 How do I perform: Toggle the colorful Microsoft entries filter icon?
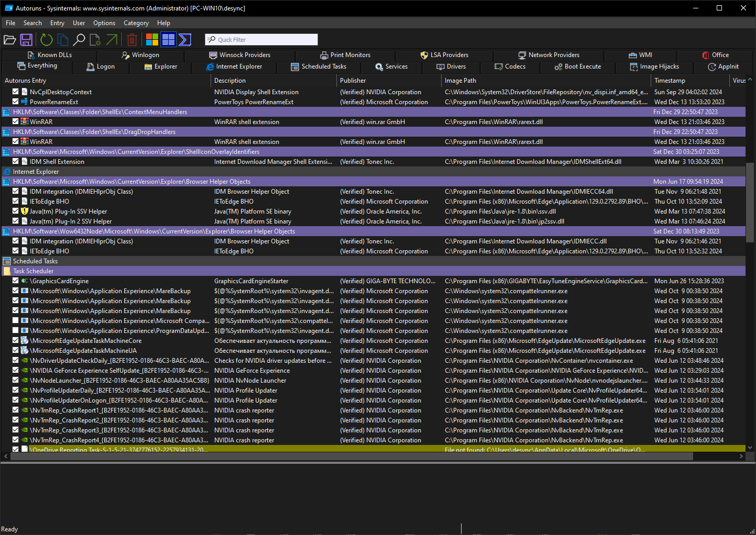[x=152, y=40]
